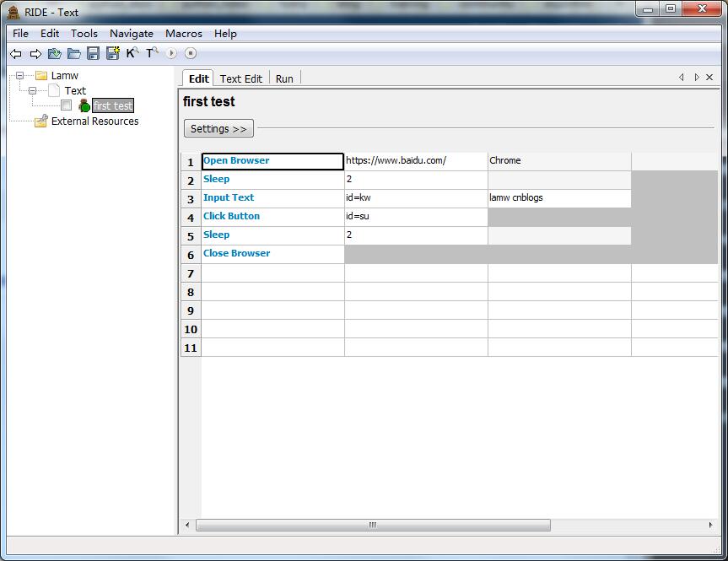Maximize the RIDE window

click(x=671, y=8)
